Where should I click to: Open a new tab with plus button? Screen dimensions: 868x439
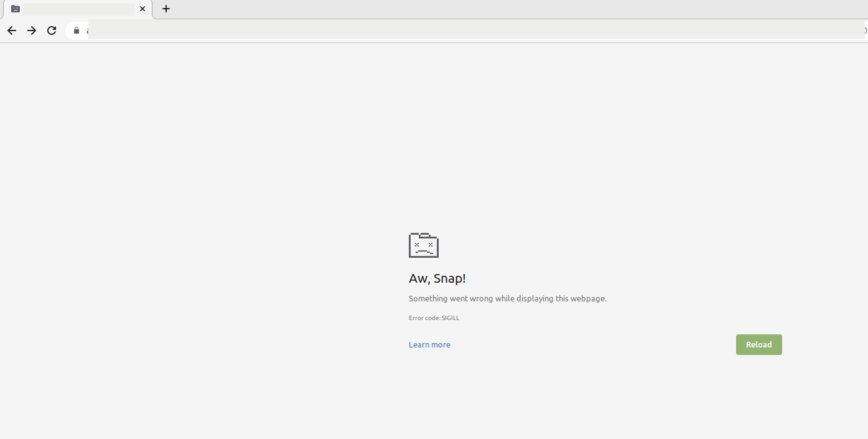pos(166,9)
